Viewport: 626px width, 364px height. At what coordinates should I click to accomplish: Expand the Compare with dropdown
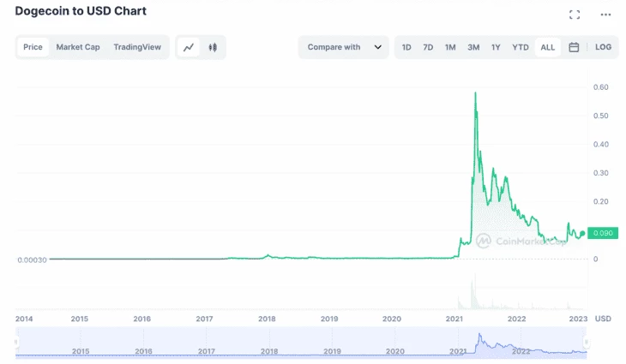[x=344, y=47]
